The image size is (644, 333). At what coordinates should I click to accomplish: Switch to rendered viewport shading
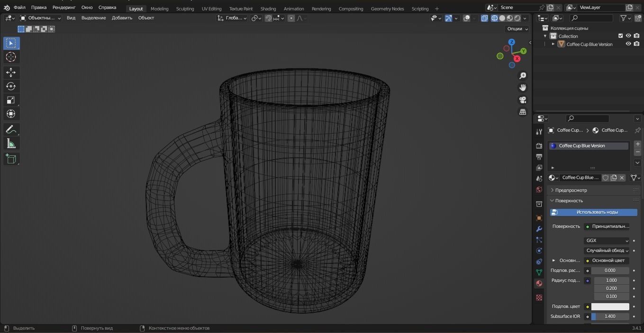(x=517, y=18)
